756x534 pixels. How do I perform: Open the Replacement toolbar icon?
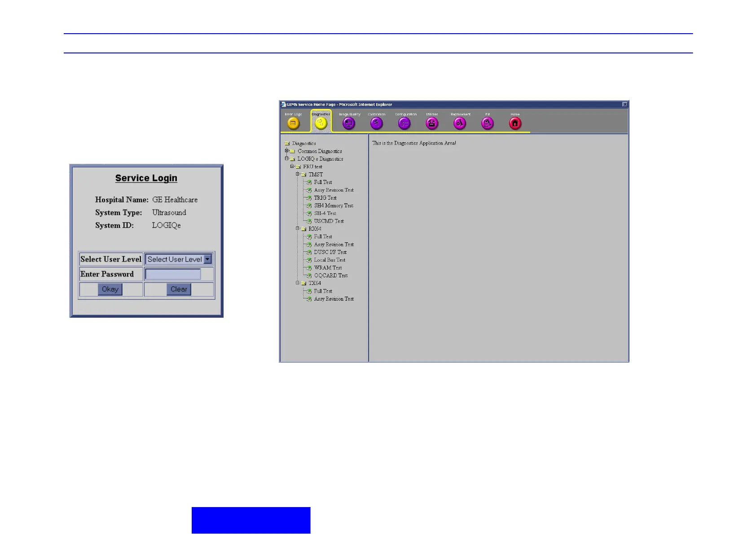coord(460,123)
